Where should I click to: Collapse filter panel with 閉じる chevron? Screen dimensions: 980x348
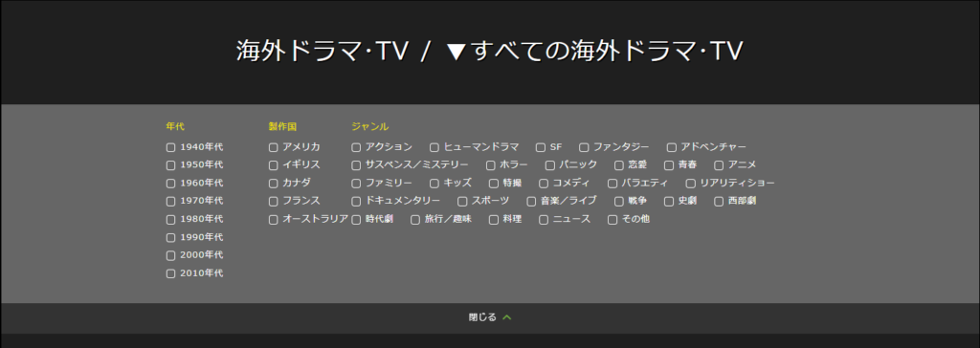click(490, 317)
